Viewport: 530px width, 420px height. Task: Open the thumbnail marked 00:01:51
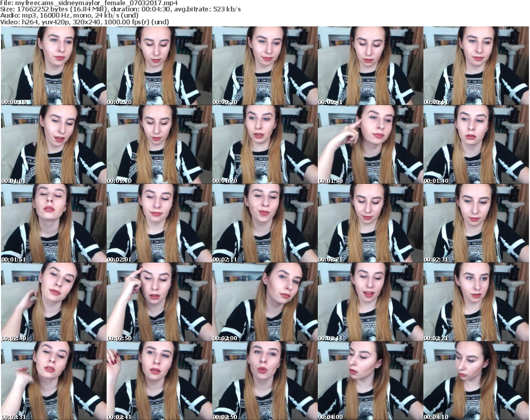tap(53, 223)
